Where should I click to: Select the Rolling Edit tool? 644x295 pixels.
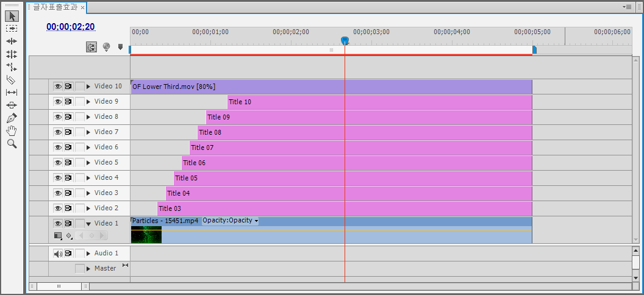click(12, 54)
